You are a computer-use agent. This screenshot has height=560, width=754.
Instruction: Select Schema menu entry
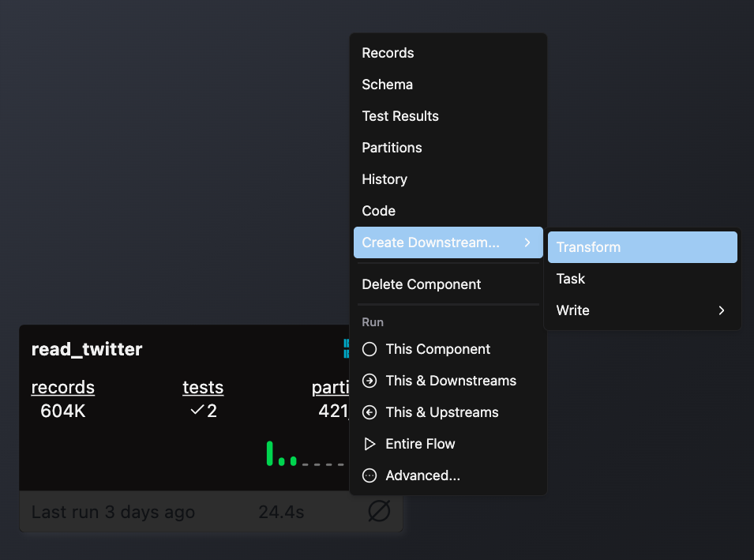coord(448,85)
